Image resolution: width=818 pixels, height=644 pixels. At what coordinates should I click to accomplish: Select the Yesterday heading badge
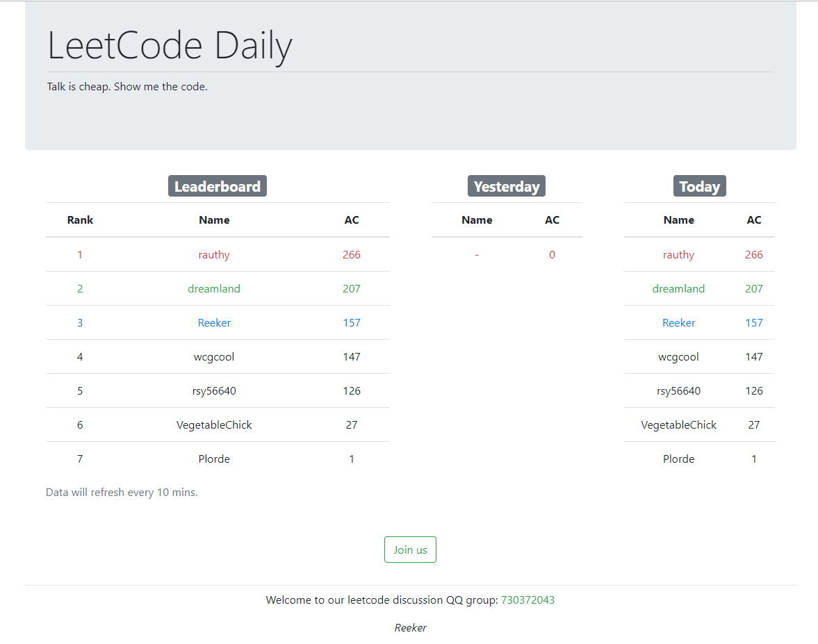[x=507, y=186]
